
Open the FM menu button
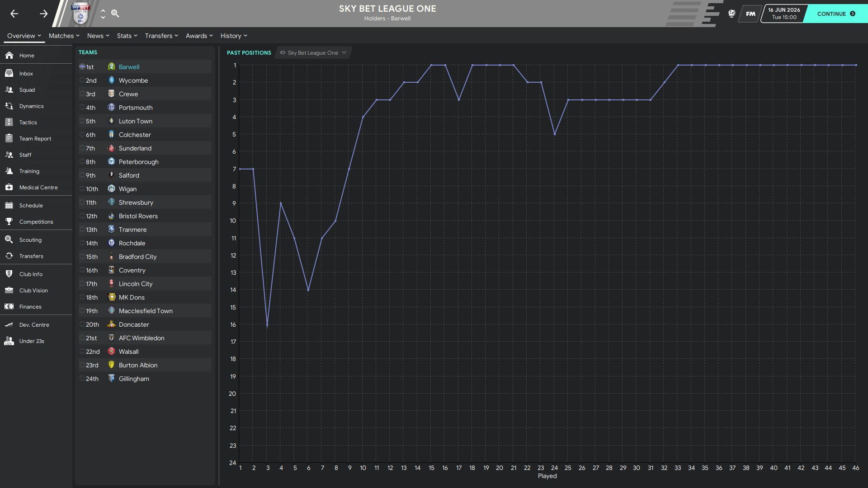pos(750,14)
